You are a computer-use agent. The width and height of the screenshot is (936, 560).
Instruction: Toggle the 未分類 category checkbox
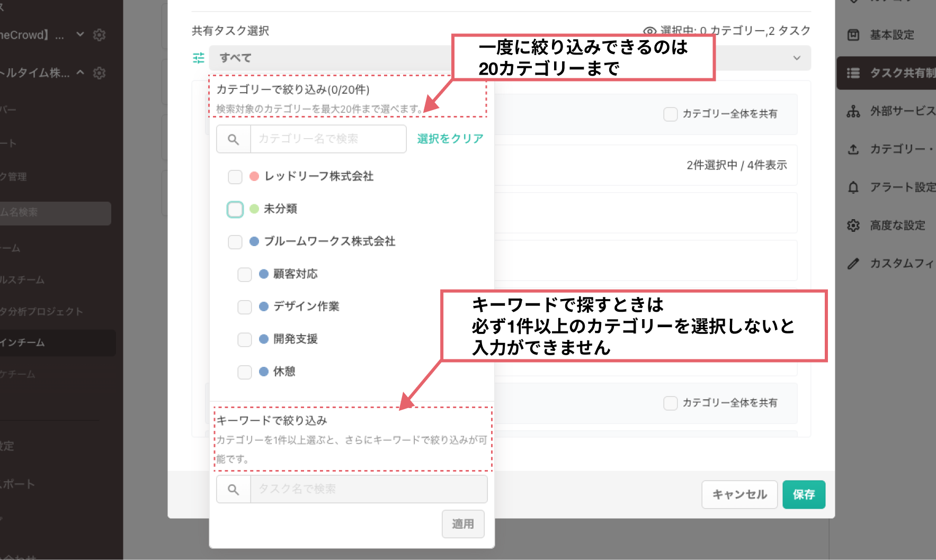(235, 210)
